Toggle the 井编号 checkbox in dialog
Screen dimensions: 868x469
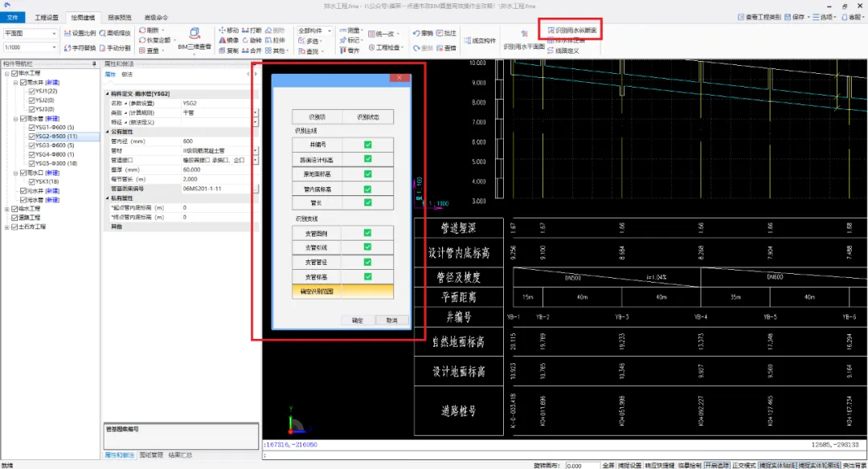tap(367, 145)
